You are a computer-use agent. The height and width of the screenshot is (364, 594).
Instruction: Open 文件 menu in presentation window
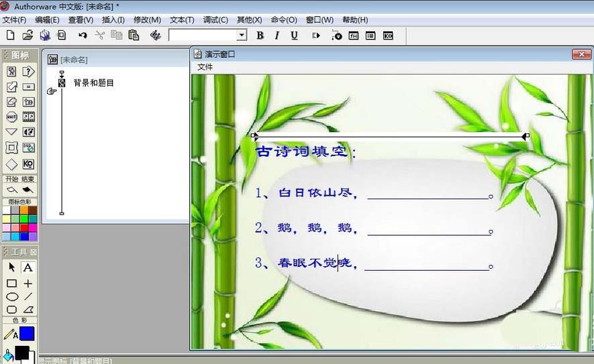pos(205,67)
